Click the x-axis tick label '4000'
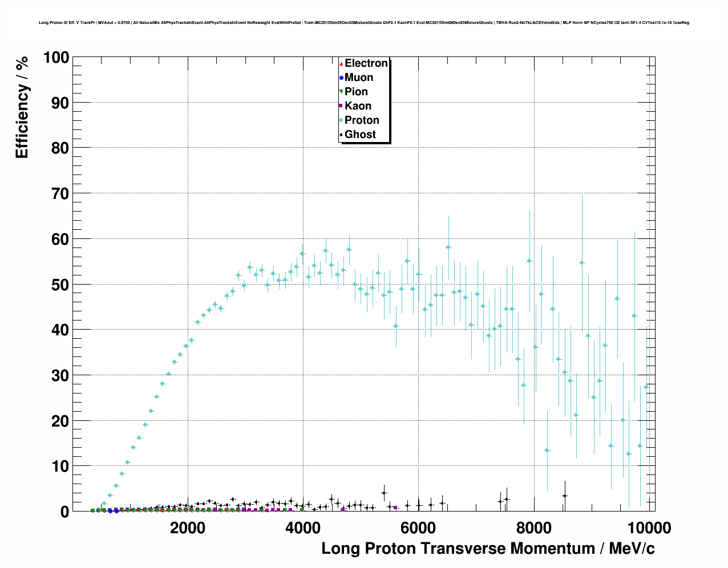The width and height of the screenshot is (728, 568). tap(303, 528)
